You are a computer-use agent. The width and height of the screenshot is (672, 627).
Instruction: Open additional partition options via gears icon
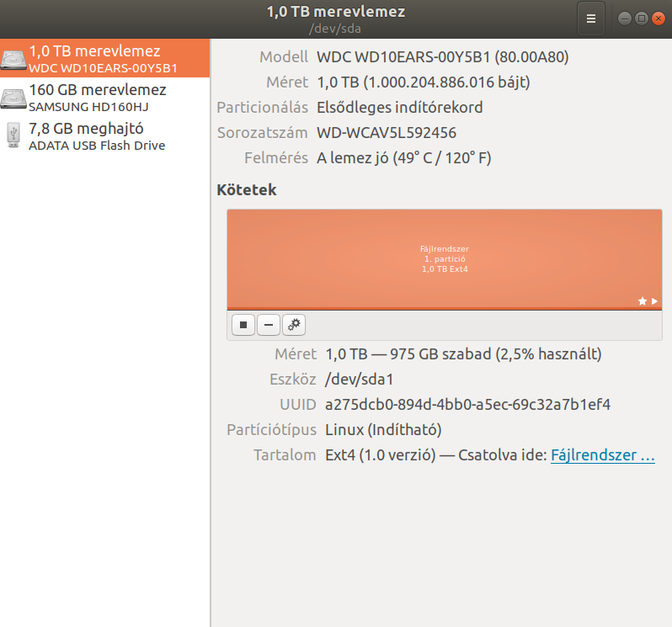294,325
